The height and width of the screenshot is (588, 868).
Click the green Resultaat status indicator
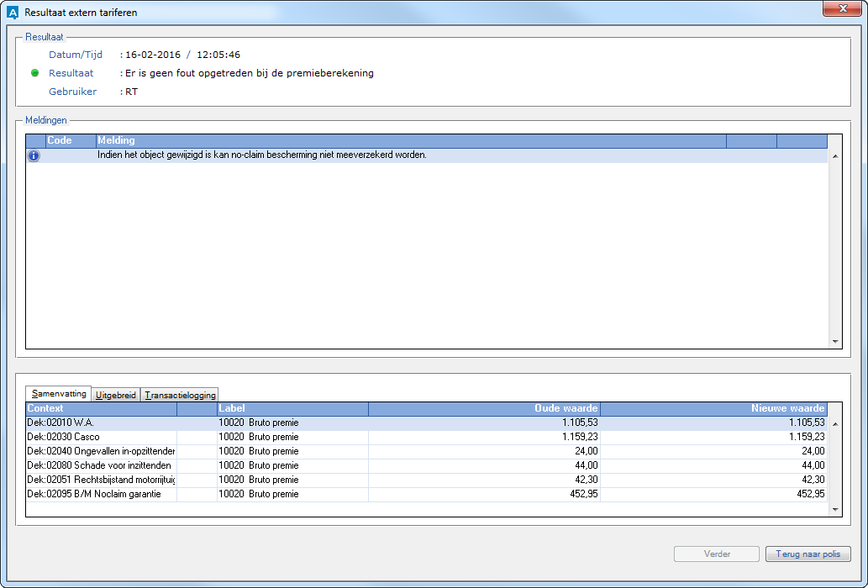tap(35, 73)
